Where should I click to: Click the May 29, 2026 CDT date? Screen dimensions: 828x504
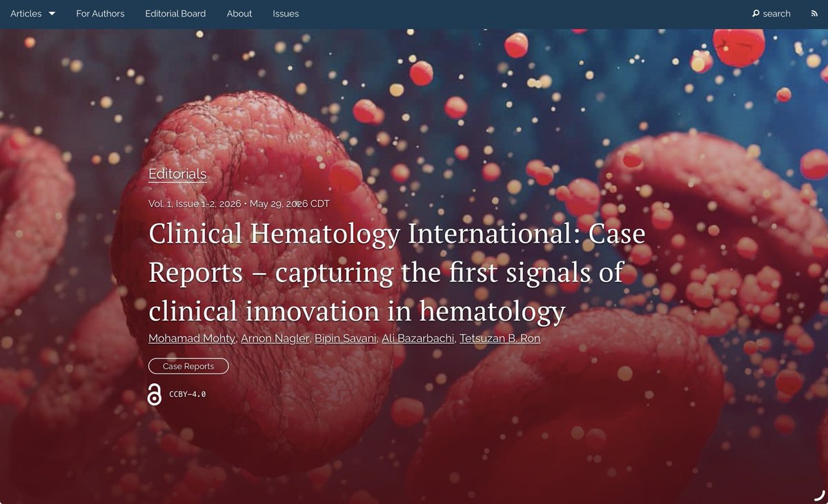tap(290, 204)
